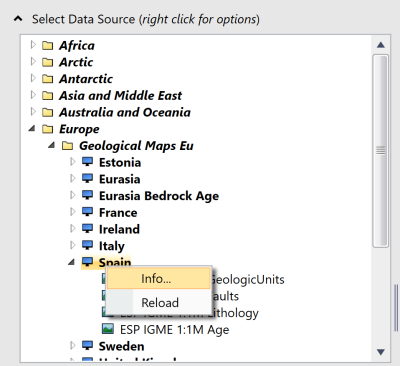Click the Estonia server monitor icon

(x=87, y=162)
